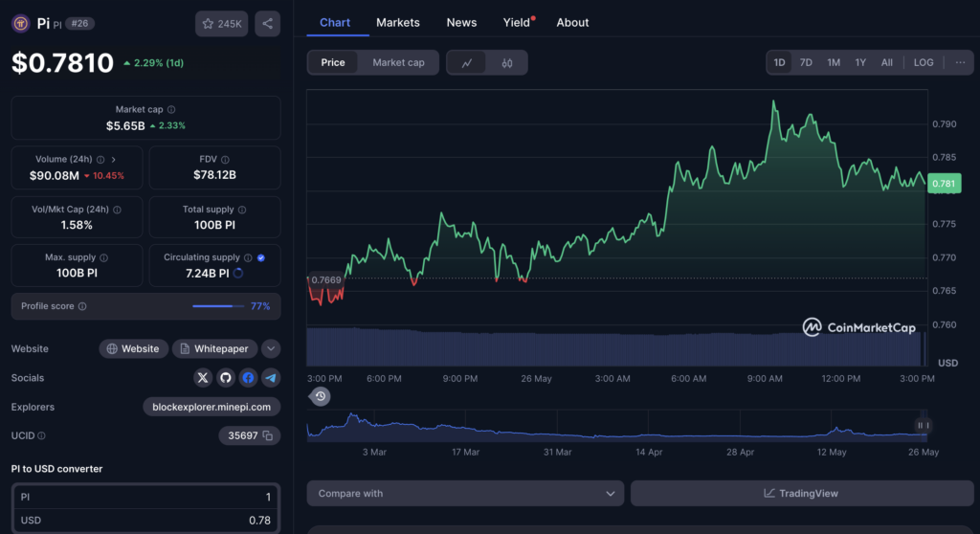The height and width of the screenshot is (534, 980).
Task: Open Volume (24h) details arrow
Action: coord(113,160)
